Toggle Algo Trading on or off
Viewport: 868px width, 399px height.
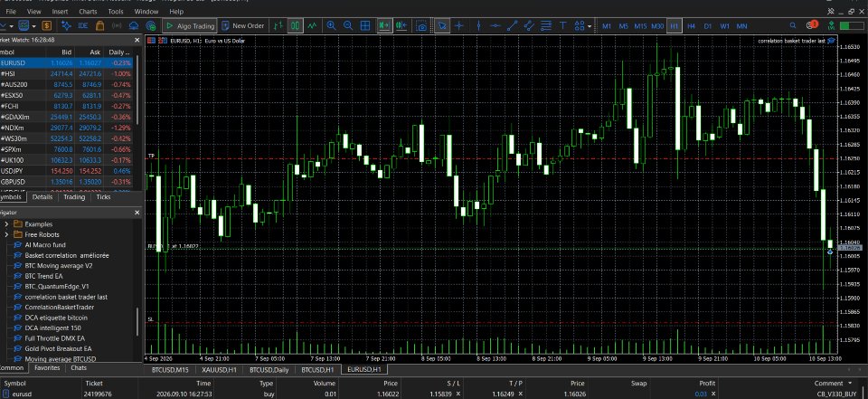click(189, 25)
